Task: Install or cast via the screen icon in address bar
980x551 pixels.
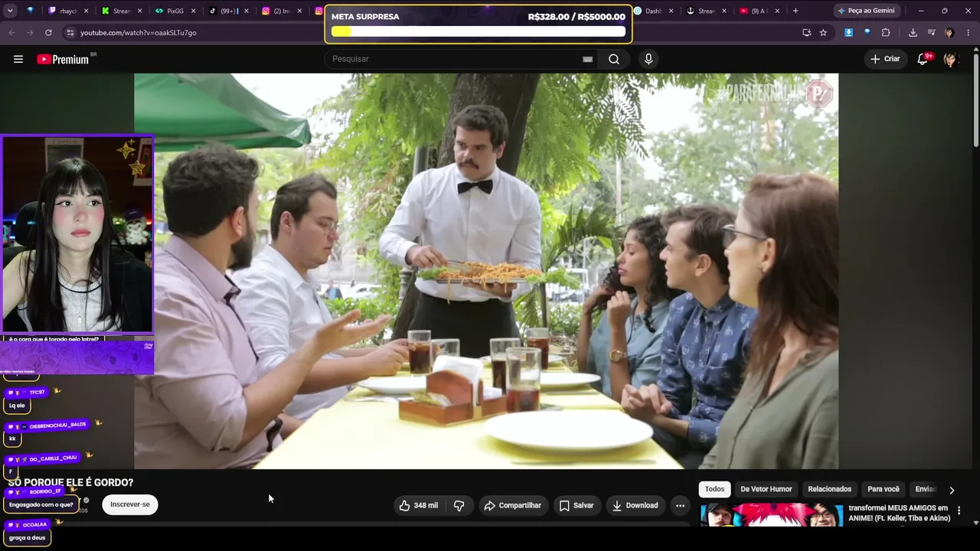Action: point(806,33)
